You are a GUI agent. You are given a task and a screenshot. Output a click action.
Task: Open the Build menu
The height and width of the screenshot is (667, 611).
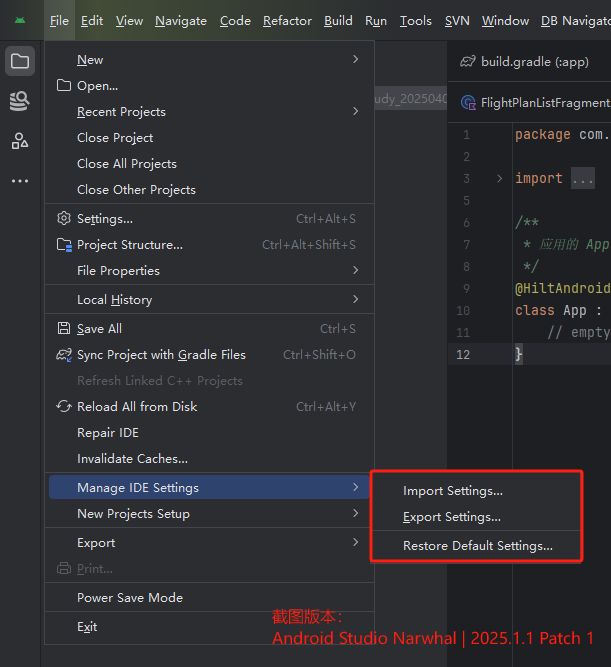pyautogui.click(x=338, y=20)
